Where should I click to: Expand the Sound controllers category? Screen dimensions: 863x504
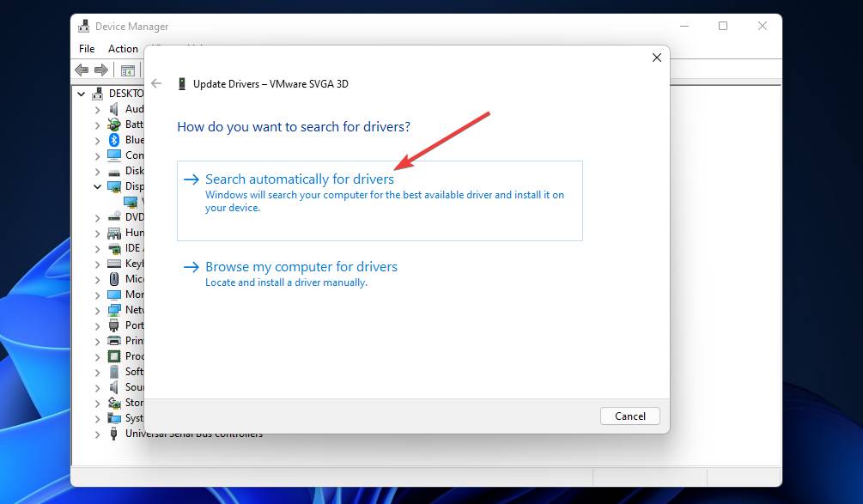pos(97,388)
